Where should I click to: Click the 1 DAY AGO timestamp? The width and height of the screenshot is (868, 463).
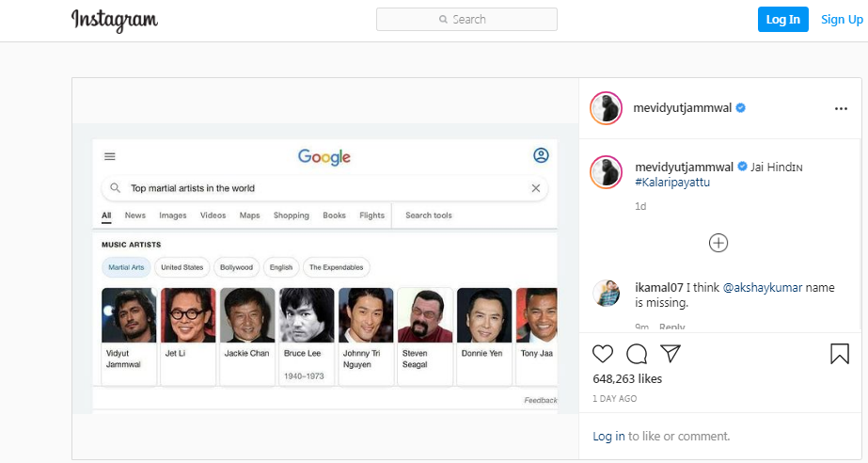coord(614,399)
